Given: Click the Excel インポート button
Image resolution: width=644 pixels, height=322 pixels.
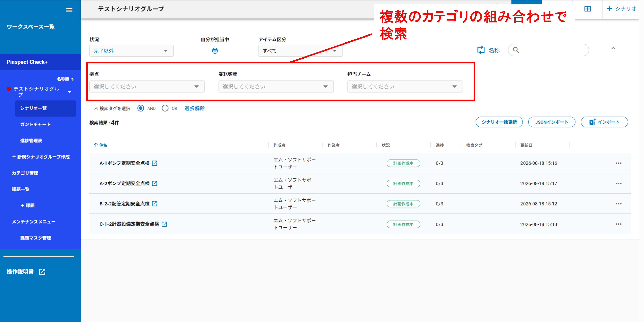Looking at the screenshot, I should (604, 122).
